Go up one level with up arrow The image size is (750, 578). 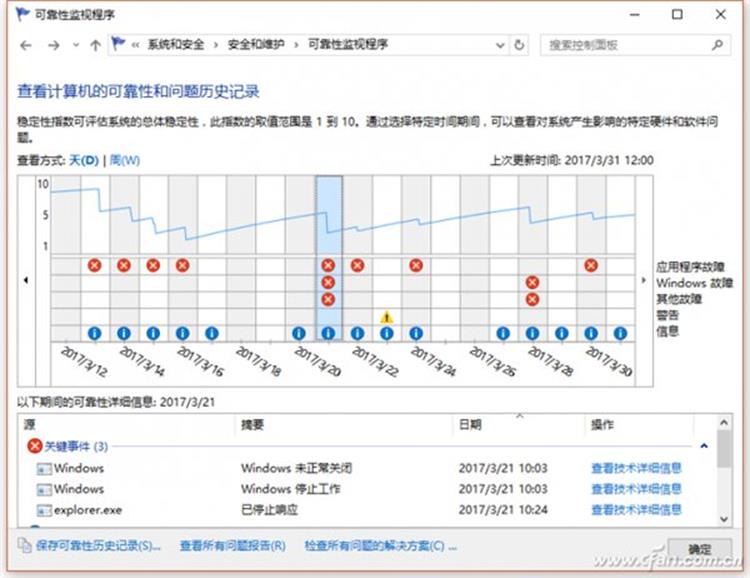coord(95,45)
